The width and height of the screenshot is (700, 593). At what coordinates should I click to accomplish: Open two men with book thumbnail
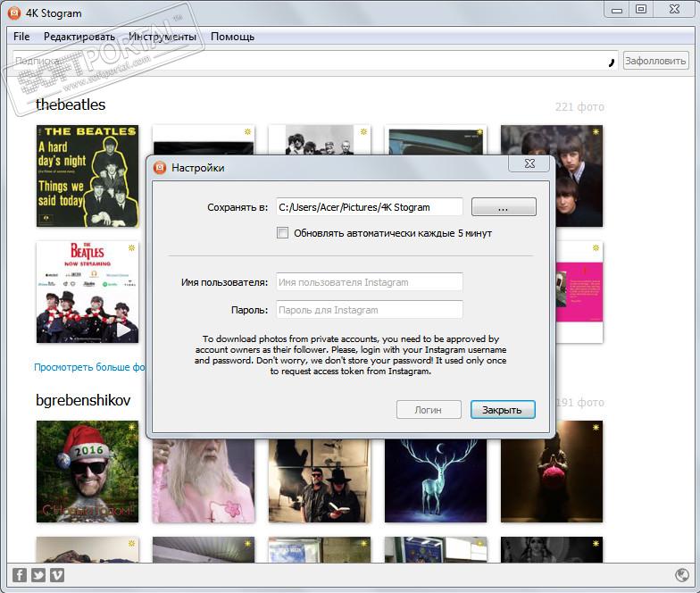[320, 480]
